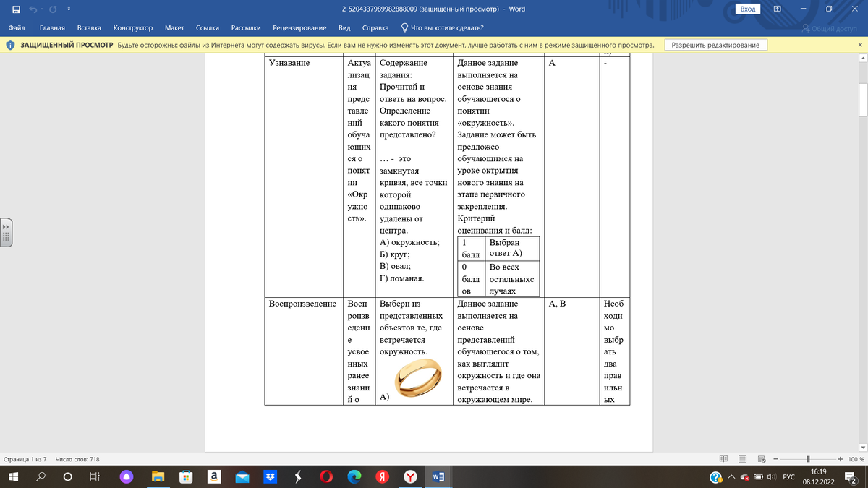Open Alice assistant purple taskbar icon
868x488 pixels.
tap(127, 477)
